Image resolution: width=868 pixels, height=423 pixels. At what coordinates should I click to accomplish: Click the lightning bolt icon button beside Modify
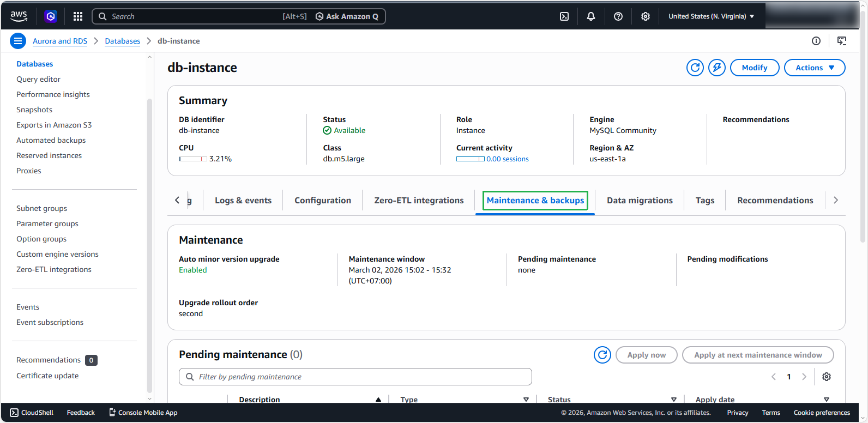(x=717, y=68)
